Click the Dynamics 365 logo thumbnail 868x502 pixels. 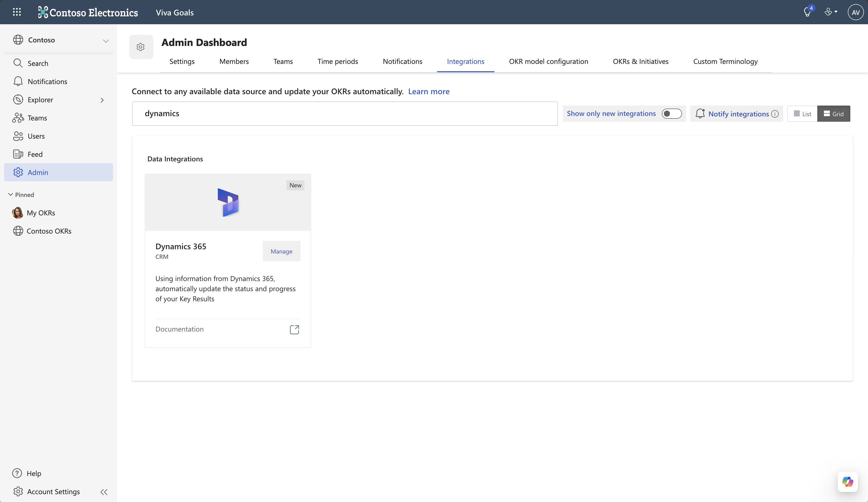(228, 202)
